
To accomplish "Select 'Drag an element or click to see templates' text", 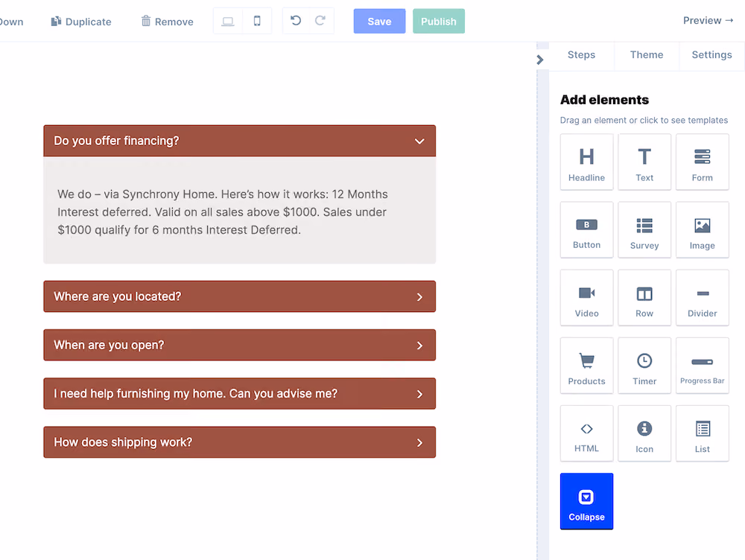I will click(x=644, y=120).
